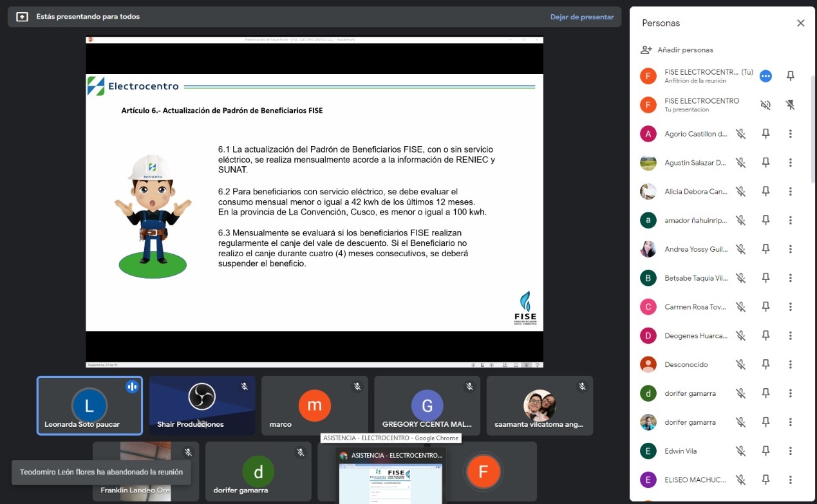
Task: Open options for Deogenes Huarca...
Action: point(791,335)
